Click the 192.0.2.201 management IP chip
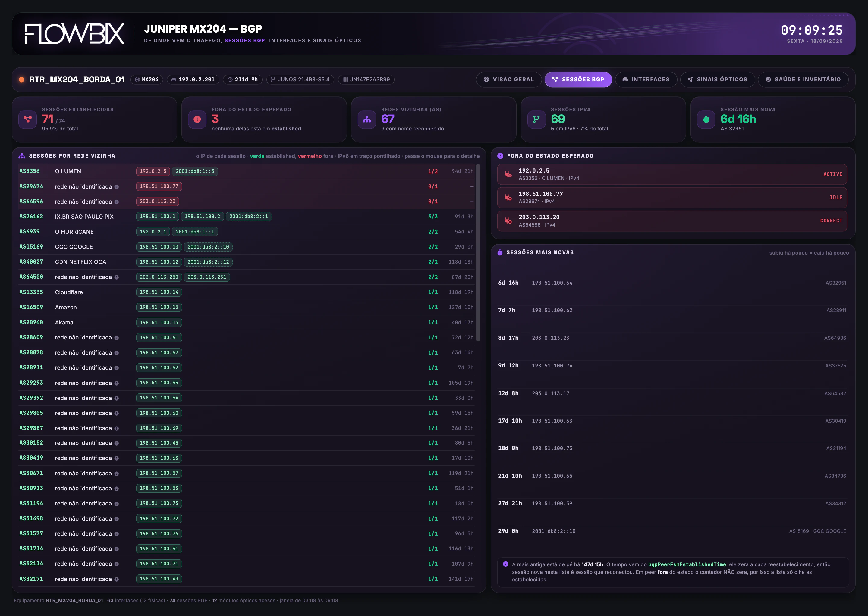Viewport: 868px width, 616px height. [193, 80]
